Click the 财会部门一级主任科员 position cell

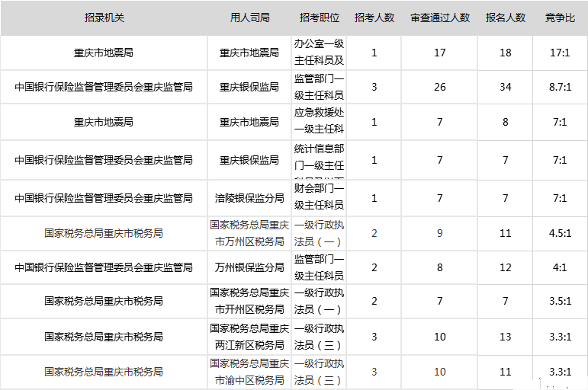pyautogui.click(x=319, y=198)
